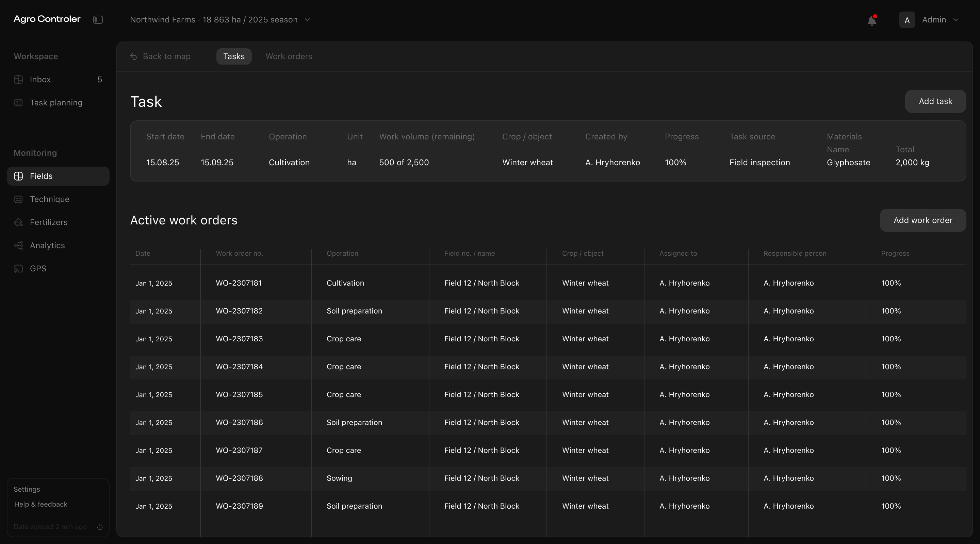Collapse the sidebar panel icon
The height and width of the screenshot is (544, 980).
(x=98, y=20)
